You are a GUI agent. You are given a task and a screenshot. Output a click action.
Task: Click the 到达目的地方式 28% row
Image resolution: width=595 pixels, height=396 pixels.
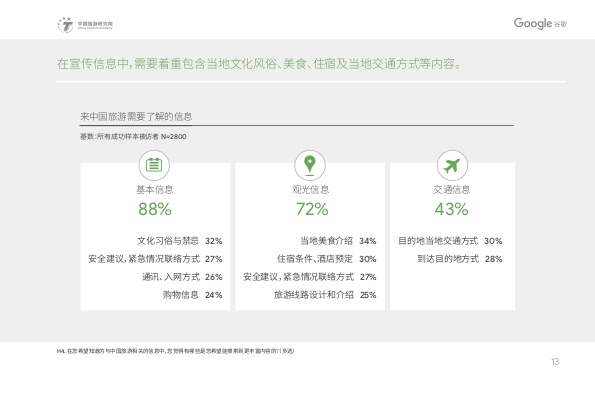click(x=460, y=259)
